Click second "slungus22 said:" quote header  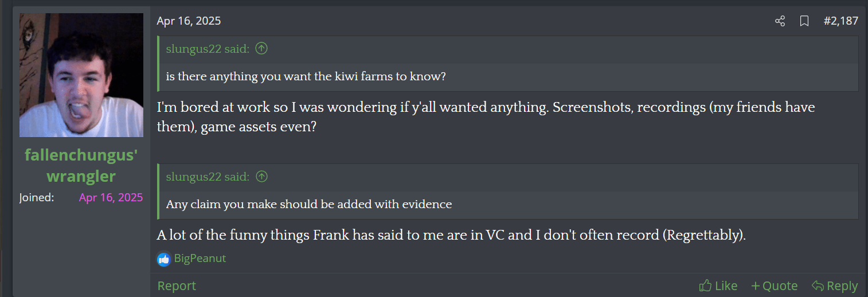[208, 177]
